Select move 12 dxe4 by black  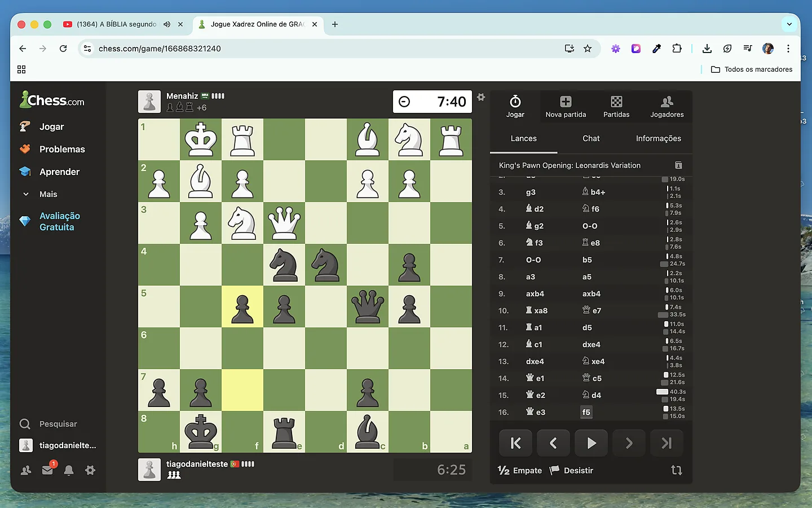pyautogui.click(x=591, y=344)
